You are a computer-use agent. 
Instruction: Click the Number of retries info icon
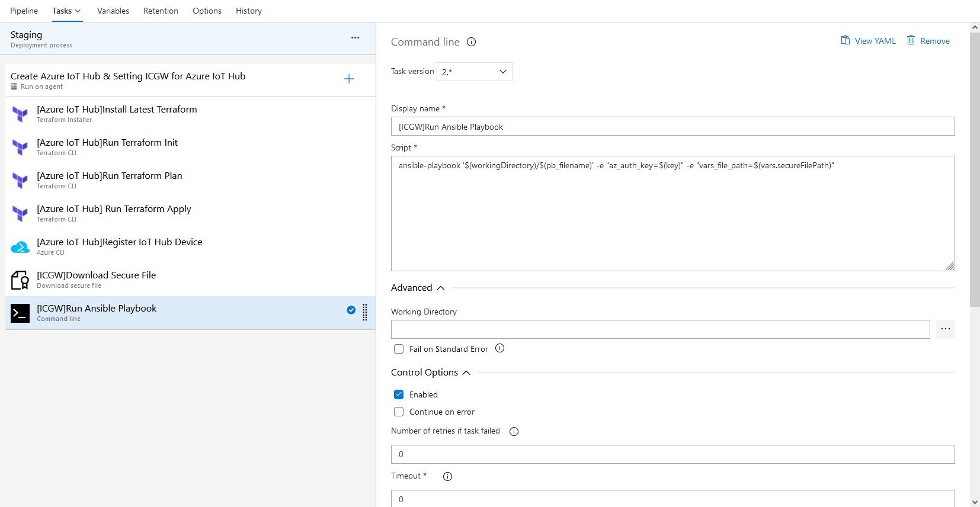point(514,431)
